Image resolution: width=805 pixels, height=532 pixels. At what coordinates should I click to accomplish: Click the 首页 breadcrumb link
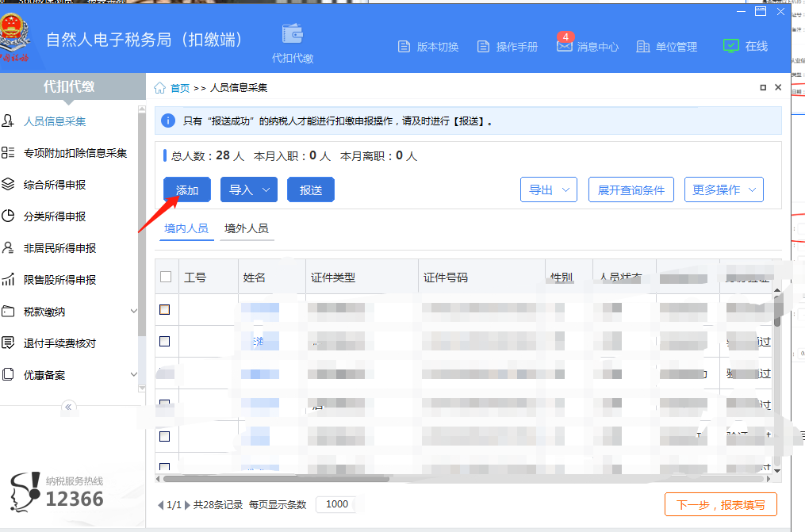pos(180,88)
